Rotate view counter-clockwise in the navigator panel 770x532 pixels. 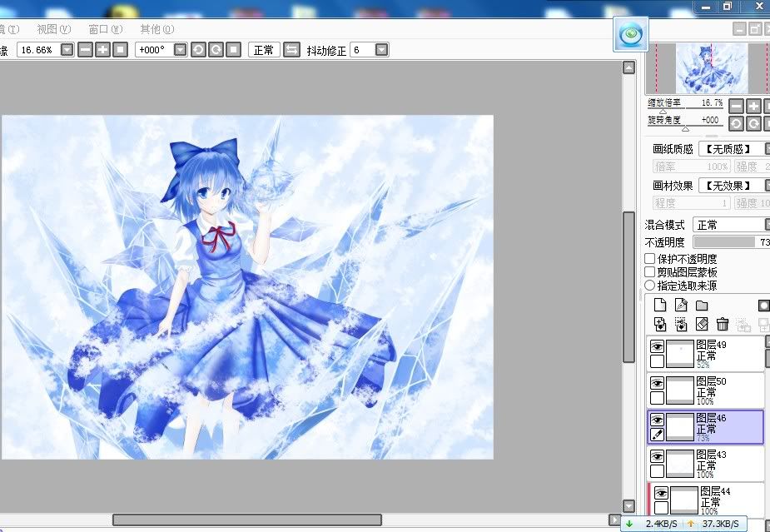[736, 123]
